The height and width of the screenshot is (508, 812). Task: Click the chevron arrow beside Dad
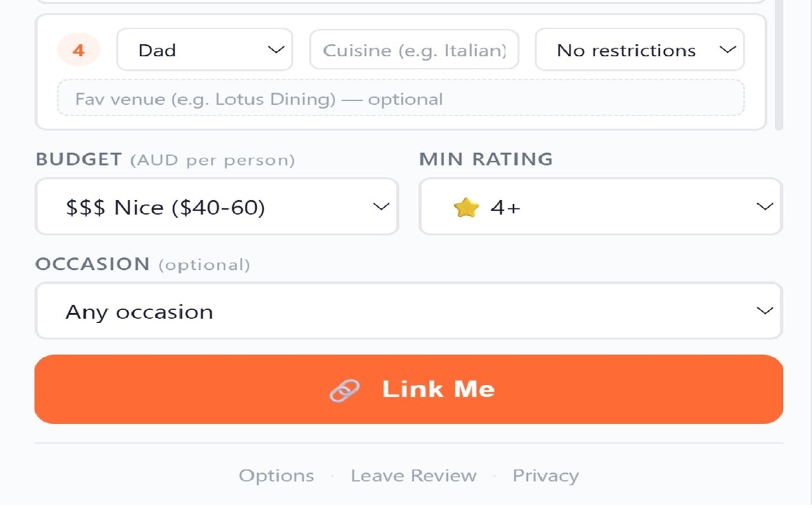pos(276,50)
